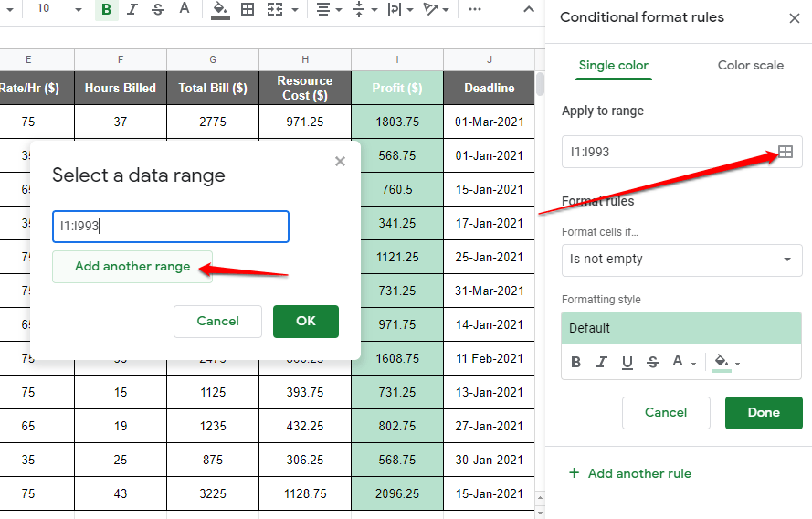
Task: Click the vertical scrollbar thumb of the sheet
Action: coord(540,84)
